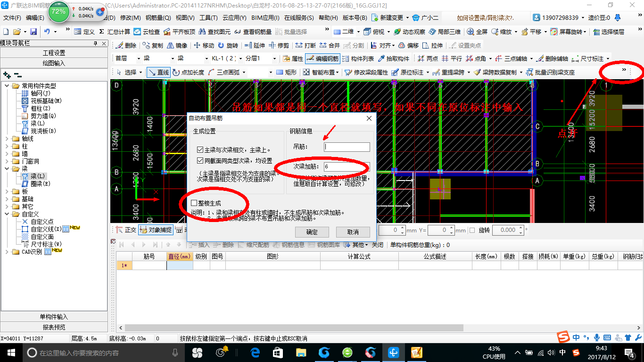Viewport: 644px width, 362px height.
Task: Open the BIM应用(I) menu
Action: [265, 18]
